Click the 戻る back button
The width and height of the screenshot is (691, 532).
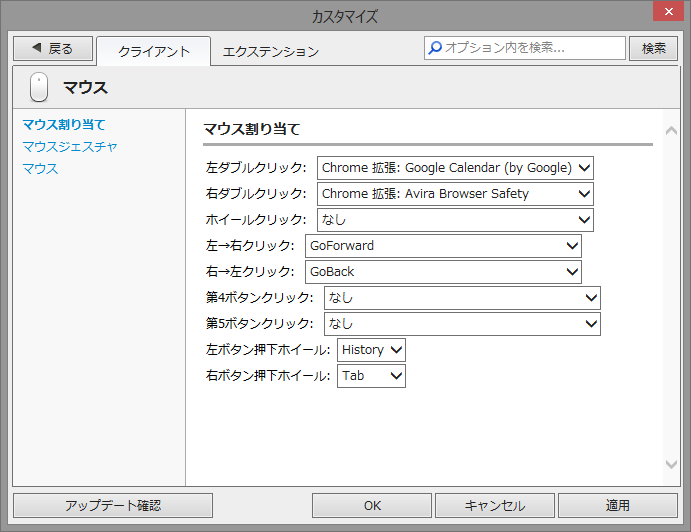click(53, 48)
